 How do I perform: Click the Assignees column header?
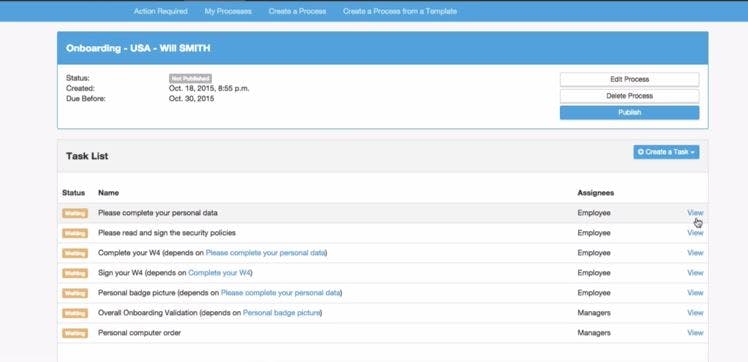pyautogui.click(x=595, y=193)
